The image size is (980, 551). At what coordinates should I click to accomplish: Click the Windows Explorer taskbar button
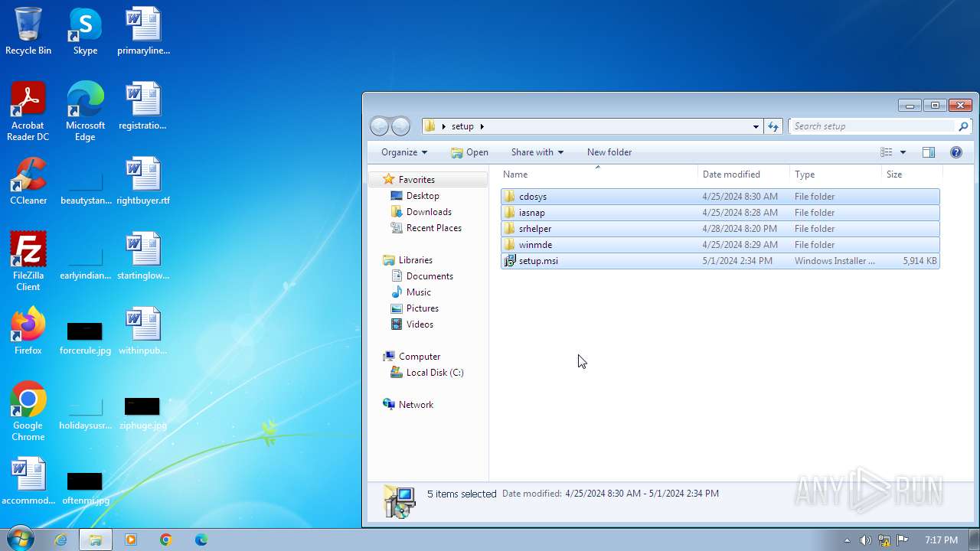[x=96, y=540]
